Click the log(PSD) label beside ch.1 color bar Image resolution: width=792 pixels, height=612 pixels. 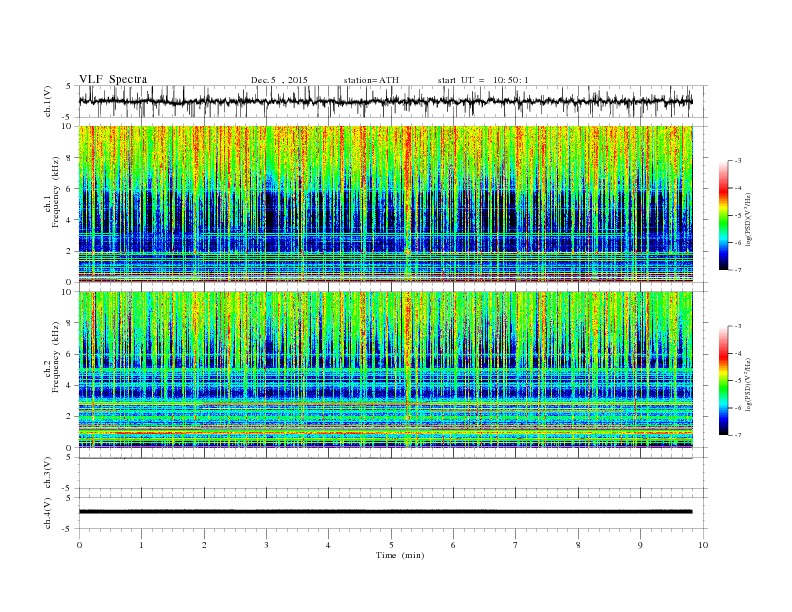748,219
